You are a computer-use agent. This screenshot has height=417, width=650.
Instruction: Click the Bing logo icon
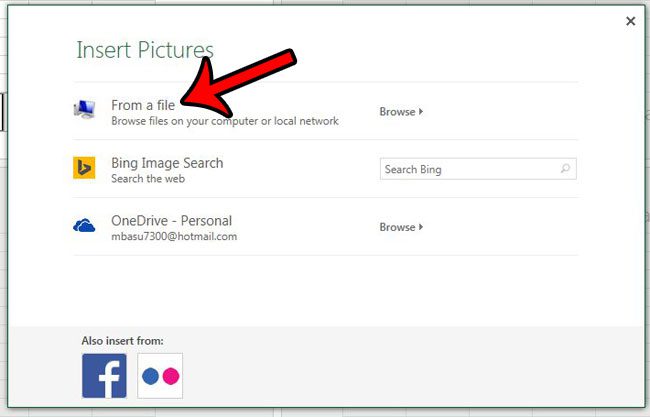84,168
